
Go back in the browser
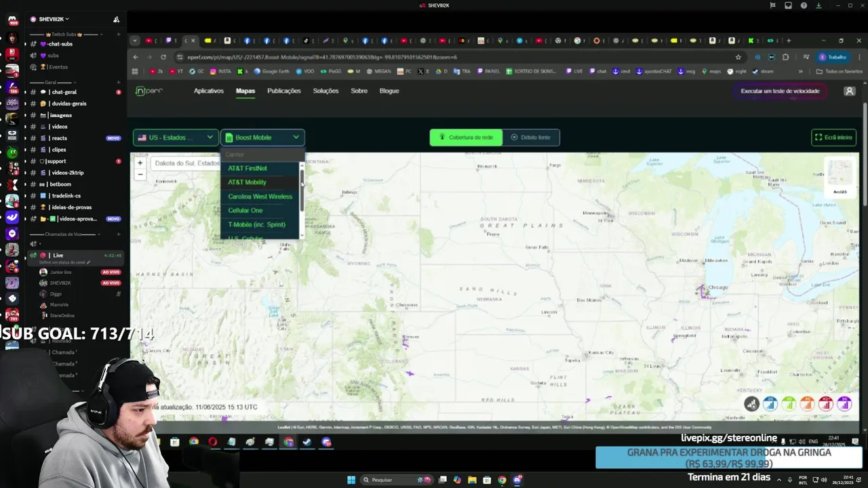click(136, 57)
